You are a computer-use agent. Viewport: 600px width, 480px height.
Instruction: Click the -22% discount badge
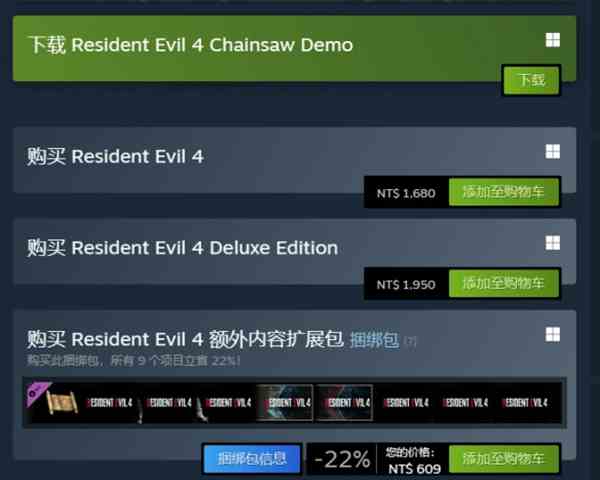click(x=342, y=459)
